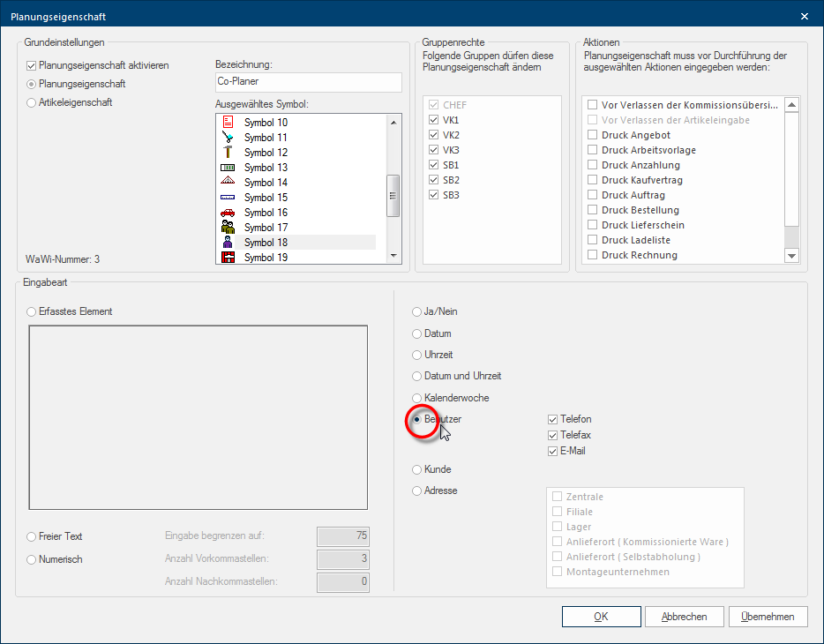
Task: Pick the hammer icon, Symbol 12
Action: tap(228, 153)
